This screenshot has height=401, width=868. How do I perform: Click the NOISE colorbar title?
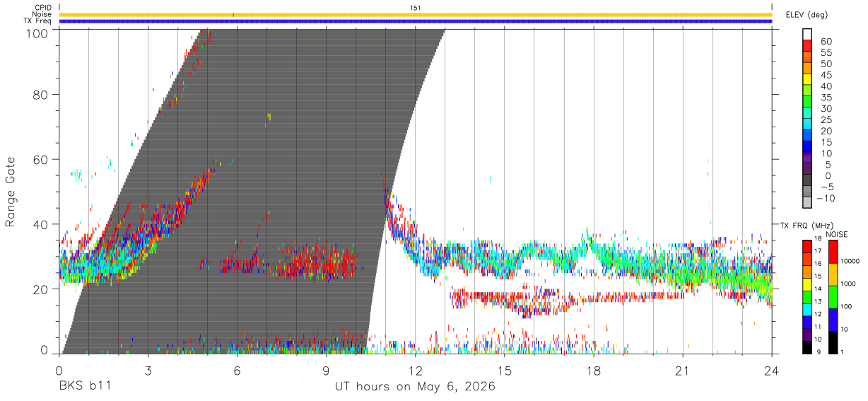(836, 234)
